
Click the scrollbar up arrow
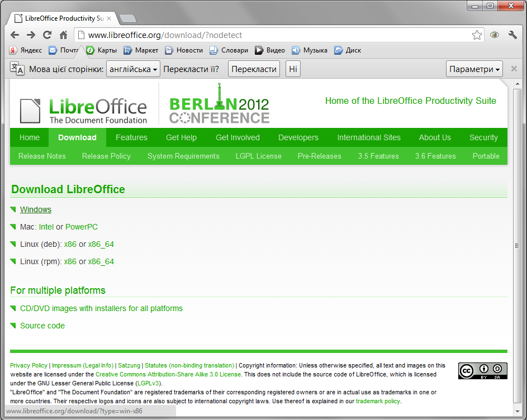517,84
